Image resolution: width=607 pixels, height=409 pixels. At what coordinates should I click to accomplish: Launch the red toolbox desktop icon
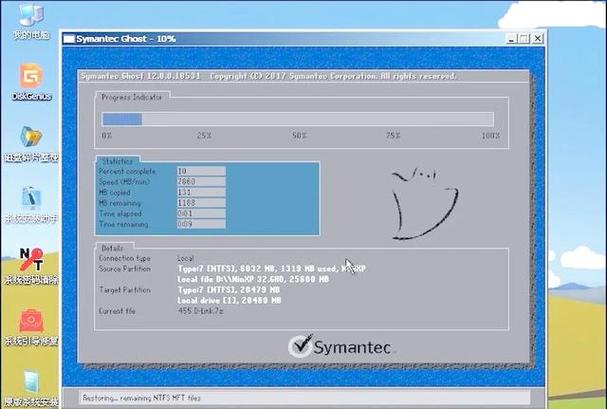tap(32, 321)
